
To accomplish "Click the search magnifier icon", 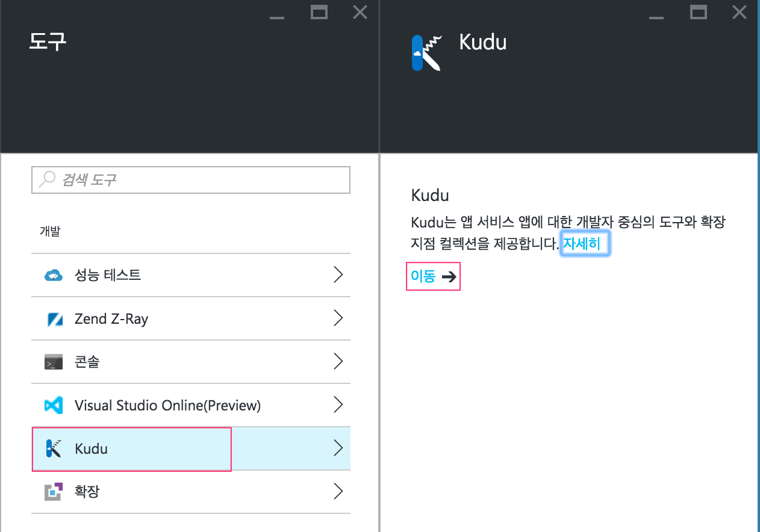I will click(x=46, y=179).
